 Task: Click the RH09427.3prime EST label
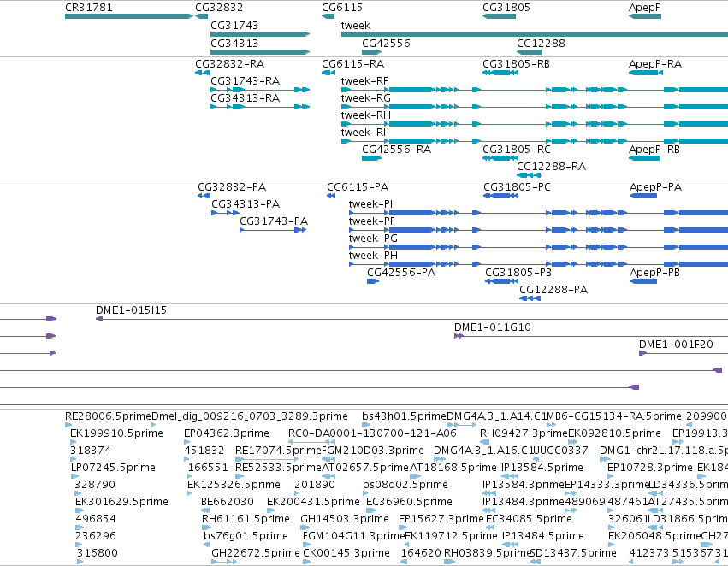(x=524, y=433)
